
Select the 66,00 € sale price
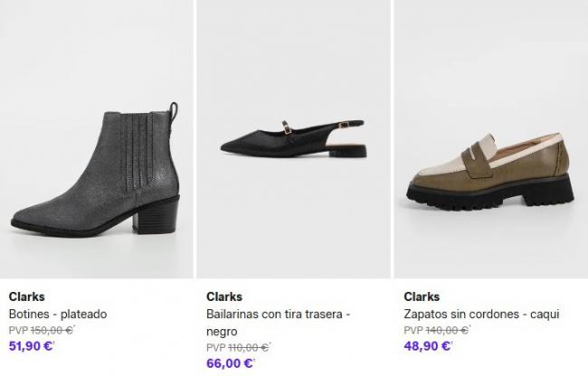click(226, 362)
